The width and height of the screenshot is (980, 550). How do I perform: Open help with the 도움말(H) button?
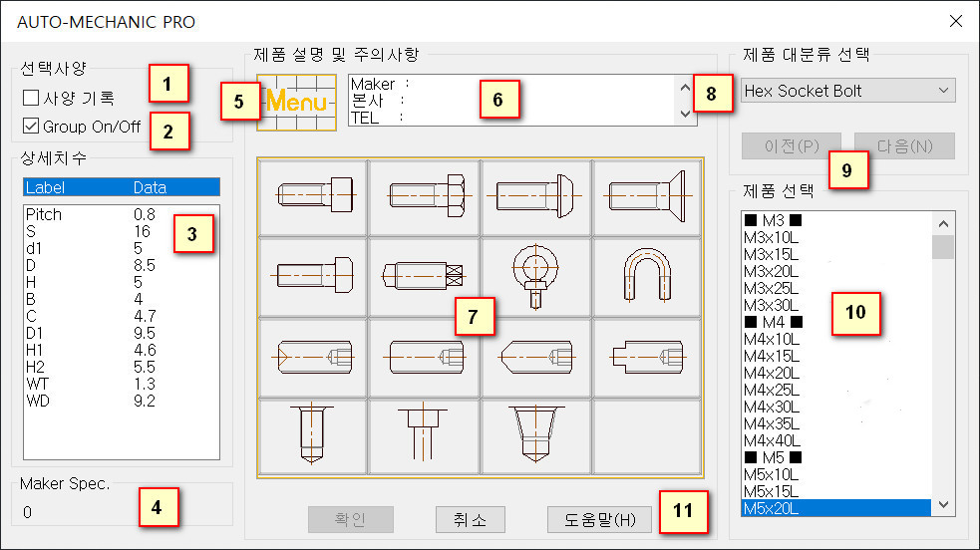(x=599, y=519)
